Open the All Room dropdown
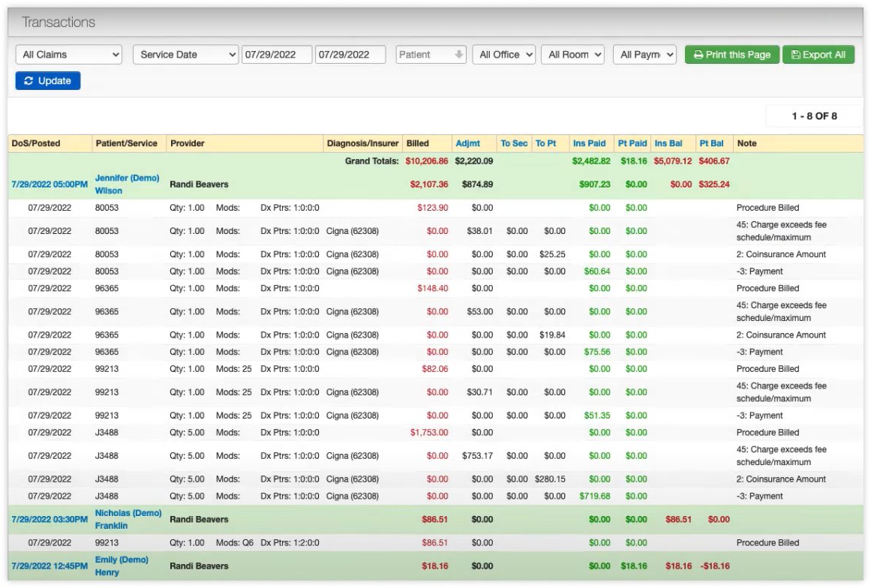This screenshot has height=588, width=871. (x=572, y=54)
